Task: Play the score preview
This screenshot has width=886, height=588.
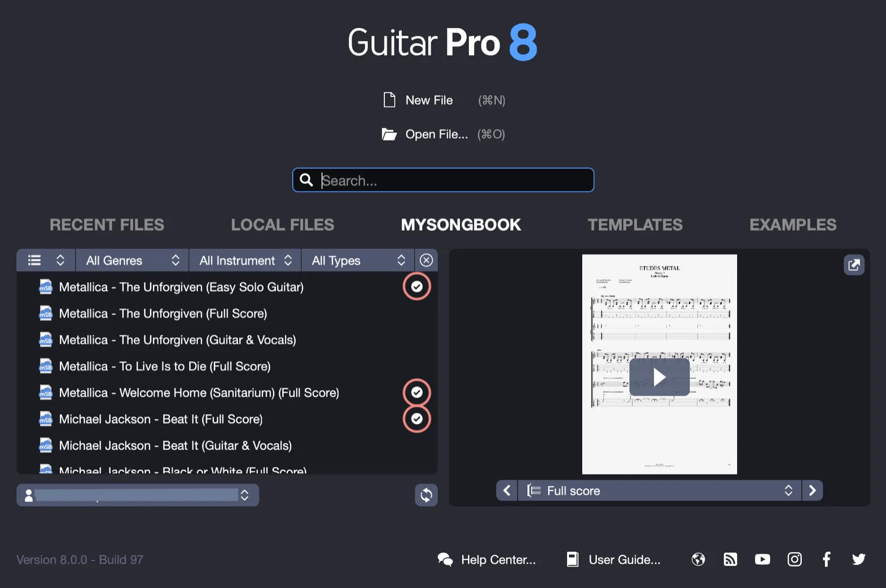Action: point(659,377)
